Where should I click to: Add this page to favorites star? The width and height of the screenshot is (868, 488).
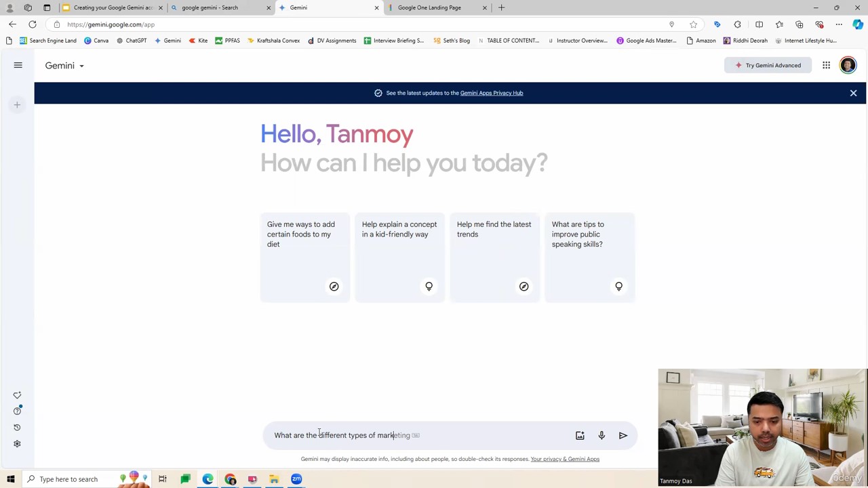point(693,24)
